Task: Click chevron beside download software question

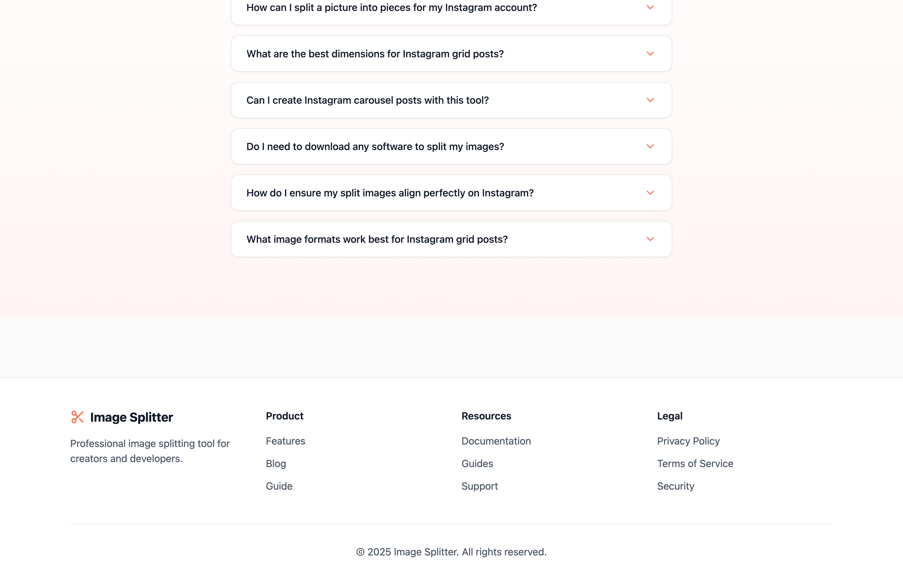Action: [x=650, y=146]
